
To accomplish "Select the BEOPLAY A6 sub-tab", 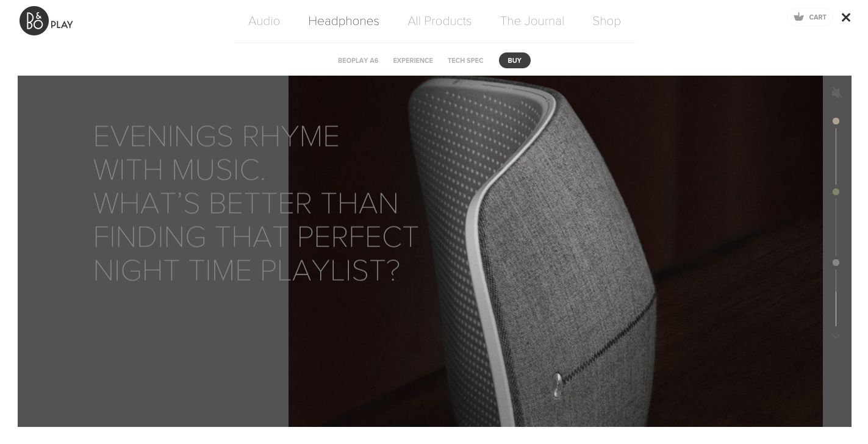I will pyautogui.click(x=358, y=60).
